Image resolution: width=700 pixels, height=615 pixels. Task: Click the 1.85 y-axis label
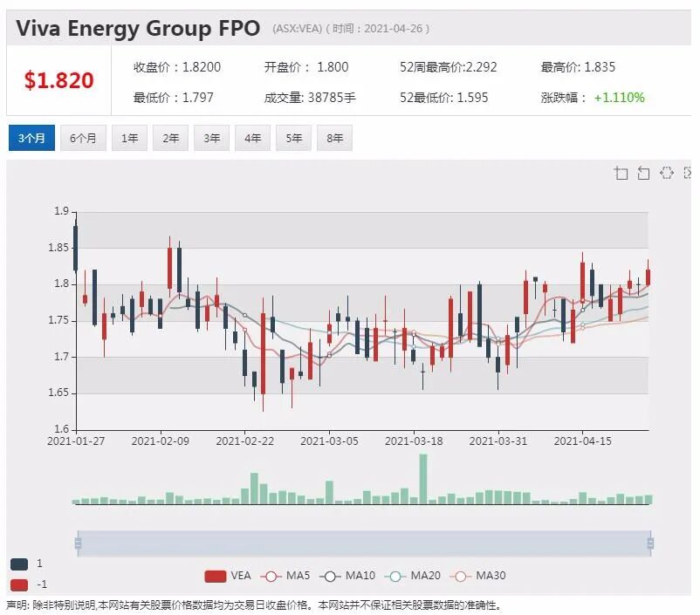pyautogui.click(x=58, y=247)
